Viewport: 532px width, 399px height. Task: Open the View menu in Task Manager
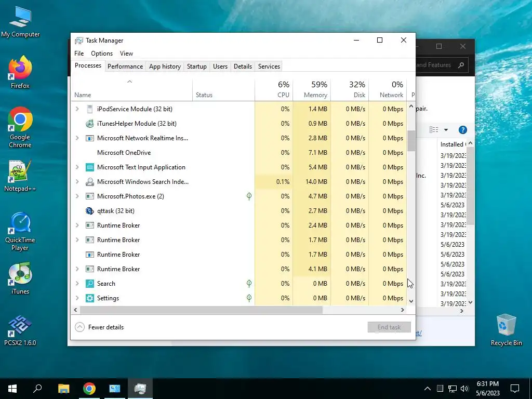(x=126, y=54)
